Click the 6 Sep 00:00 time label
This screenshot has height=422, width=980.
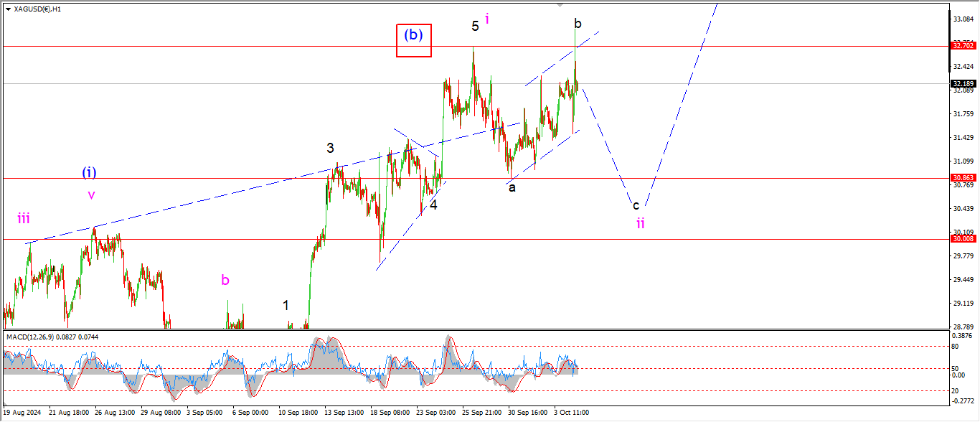(x=249, y=413)
